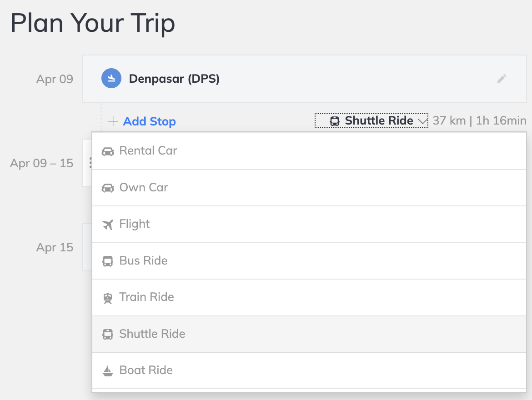
Task: Click the plus icon beside Add Stop
Action: tap(113, 121)
